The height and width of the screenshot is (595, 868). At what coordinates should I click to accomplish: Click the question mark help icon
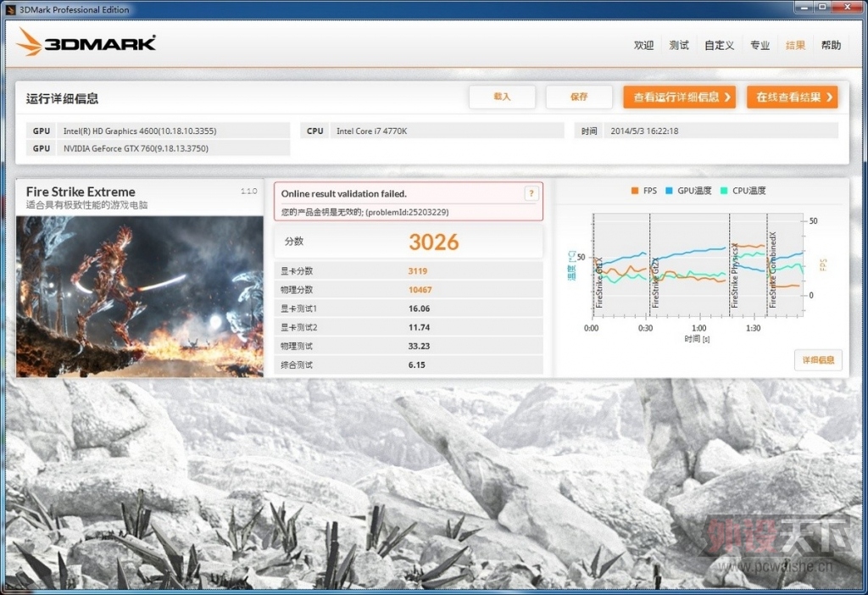[x=531, y=193]
